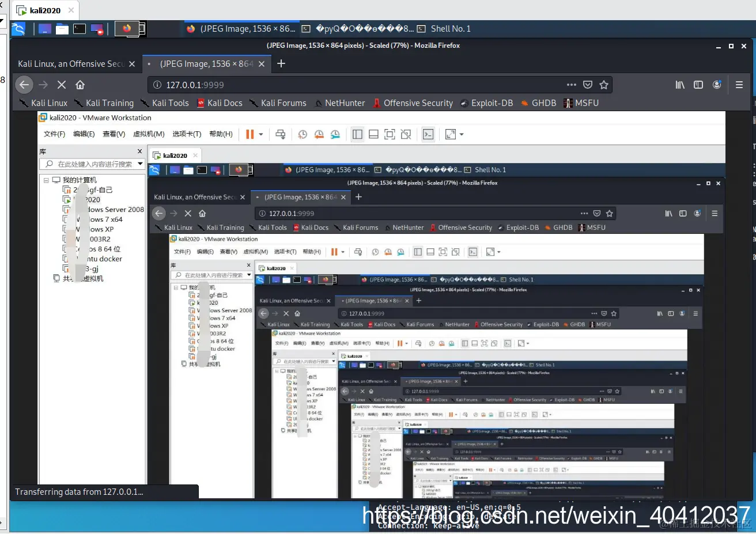Open the outermost Firefox hamburger menu

click(739, 85)
